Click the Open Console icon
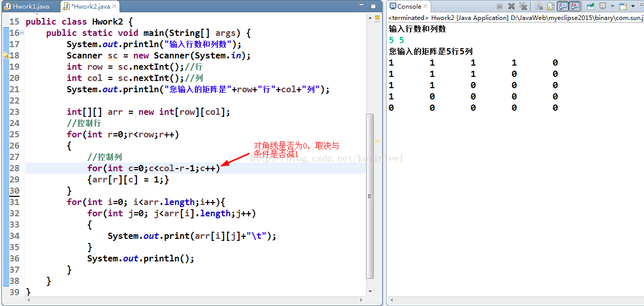Viewport: 644px width, 306px height. point(623,6)
